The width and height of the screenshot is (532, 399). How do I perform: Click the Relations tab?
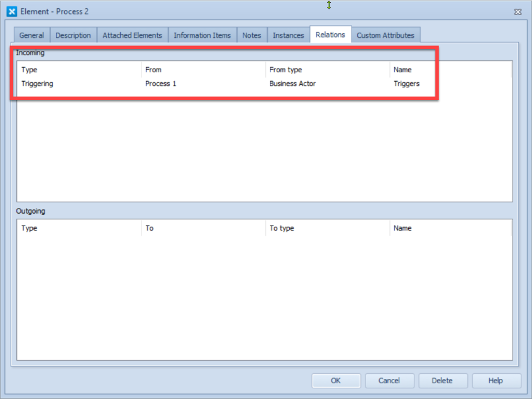[330, 35]
